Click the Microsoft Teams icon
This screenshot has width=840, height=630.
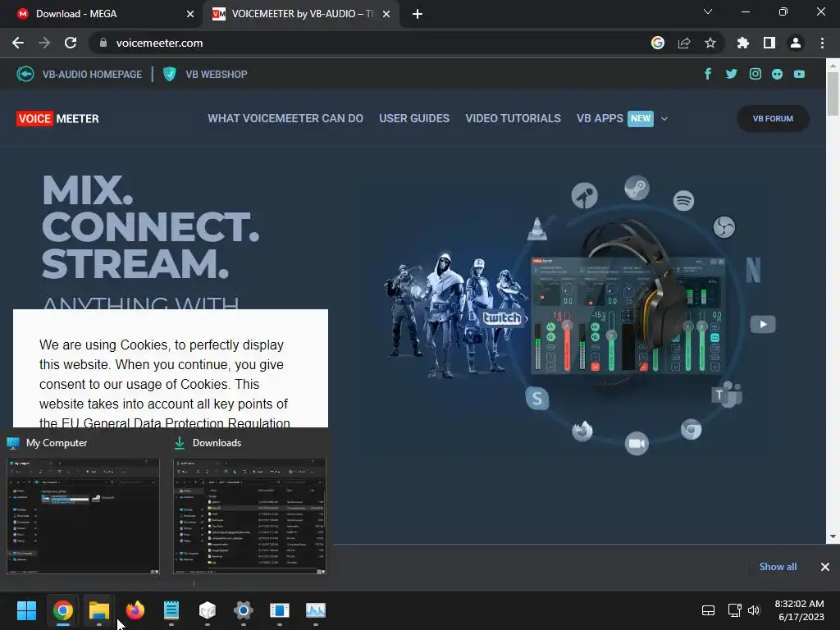pyautogui.click(x=727, y=395)
